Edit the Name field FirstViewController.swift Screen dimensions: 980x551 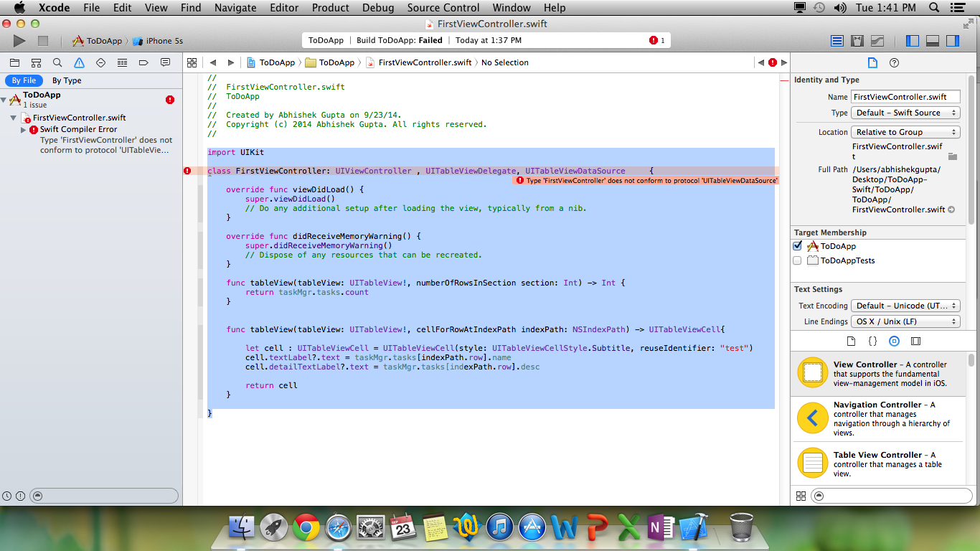pos(905,97)
